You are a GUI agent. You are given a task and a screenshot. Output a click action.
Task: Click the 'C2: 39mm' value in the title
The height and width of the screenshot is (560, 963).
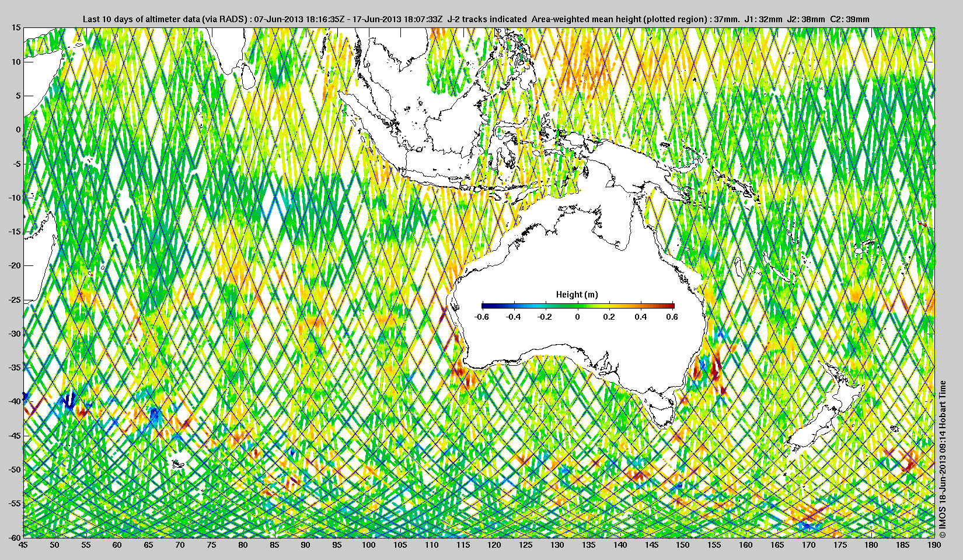pos(850,19)
